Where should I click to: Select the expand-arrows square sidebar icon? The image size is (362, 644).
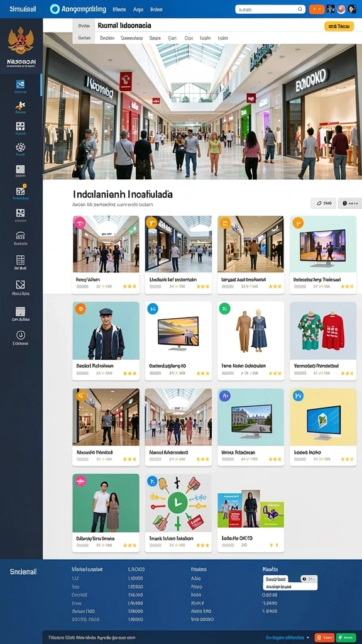(x=20, y=285)
